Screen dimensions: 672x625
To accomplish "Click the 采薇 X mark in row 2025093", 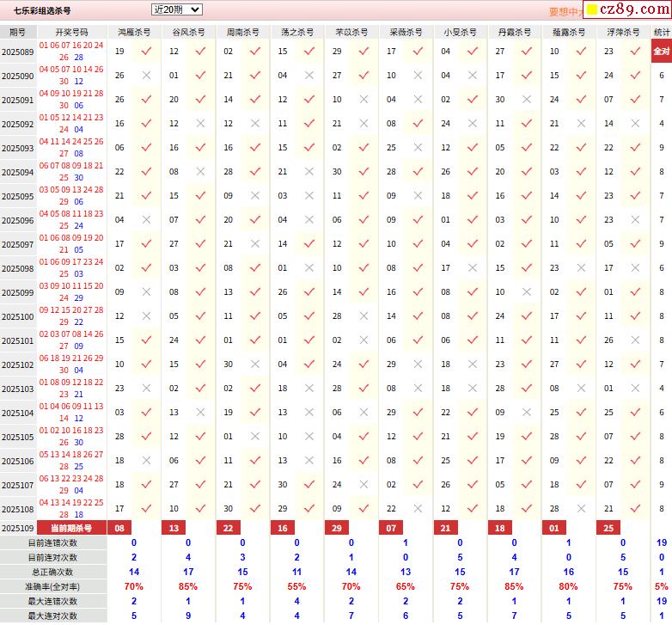I will 418,148.
